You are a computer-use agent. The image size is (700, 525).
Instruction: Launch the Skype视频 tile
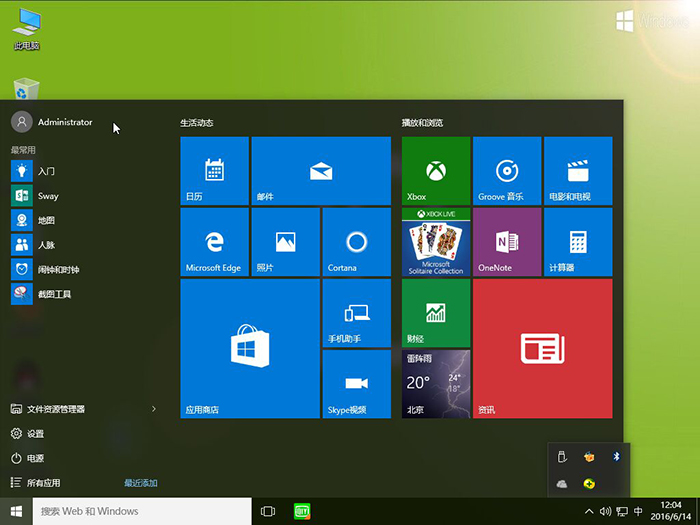click(x=357, y=384)
